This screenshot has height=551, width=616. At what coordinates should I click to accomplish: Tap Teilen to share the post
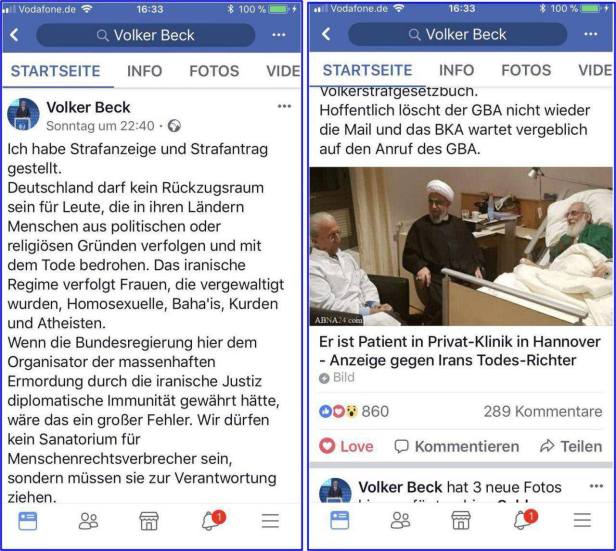coord(571,446)
